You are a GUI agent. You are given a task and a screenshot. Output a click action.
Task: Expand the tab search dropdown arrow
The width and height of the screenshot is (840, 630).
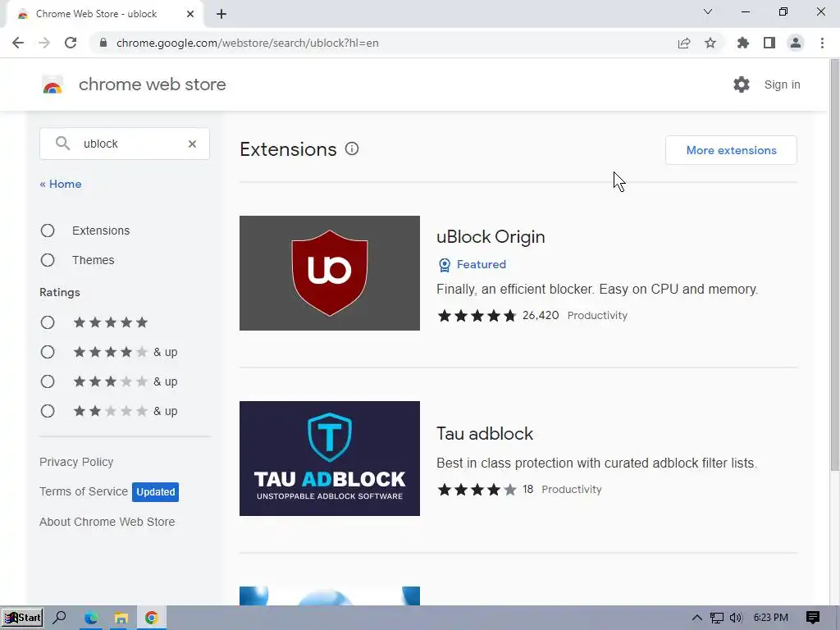(708, 11)
